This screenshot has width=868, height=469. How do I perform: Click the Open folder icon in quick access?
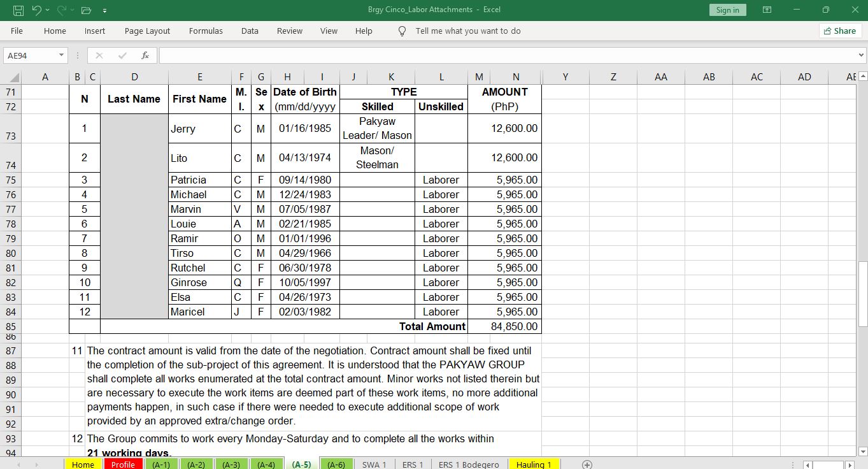[87, 10]
